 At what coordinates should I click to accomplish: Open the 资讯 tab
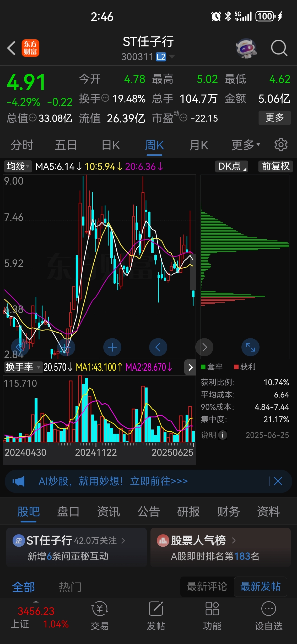(x=109, y=511)
